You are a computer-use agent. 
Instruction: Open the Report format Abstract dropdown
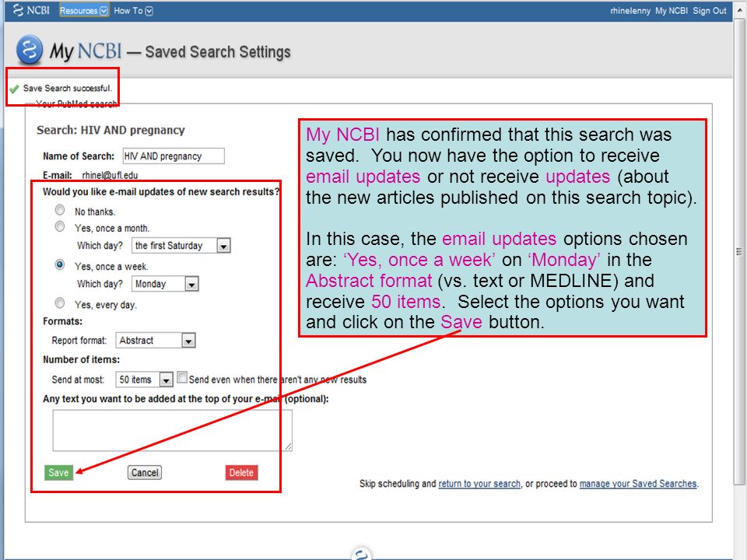point(156,341)
